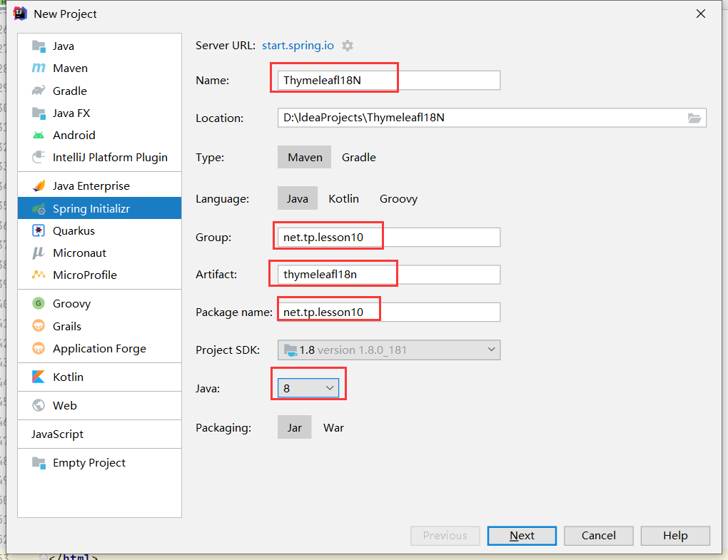Screen dimensions: 728x560
Task: Click the Web globe icon
Action: point(39,405)
